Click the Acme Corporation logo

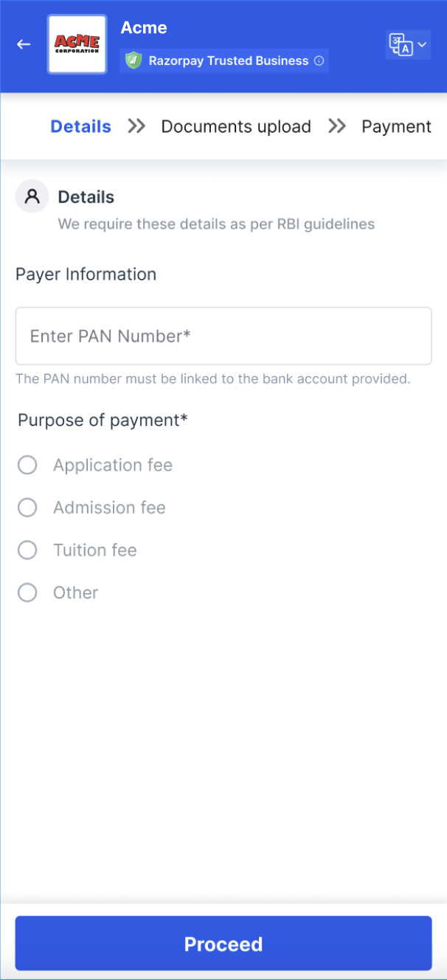77,44
